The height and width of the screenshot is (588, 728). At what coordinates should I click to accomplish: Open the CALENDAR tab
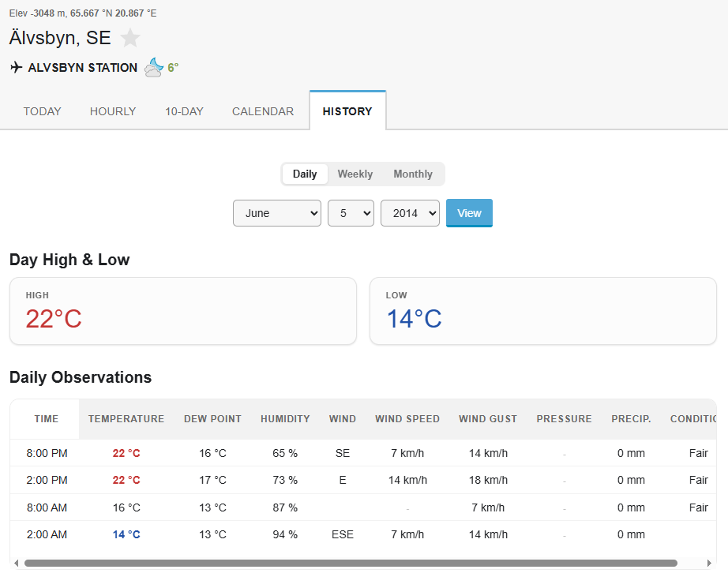click(x=263, y=111)
